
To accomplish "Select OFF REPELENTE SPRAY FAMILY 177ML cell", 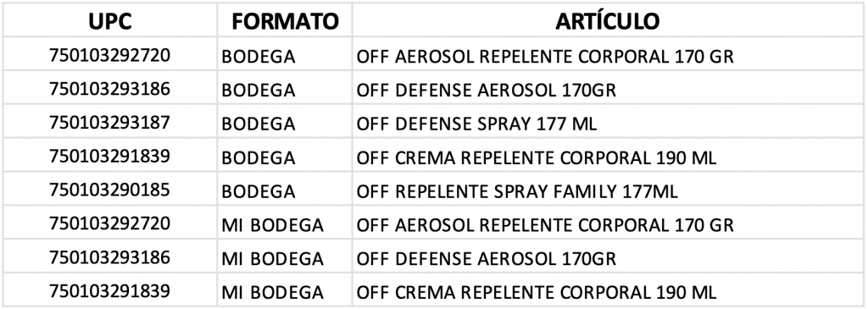I will [608, 190].
